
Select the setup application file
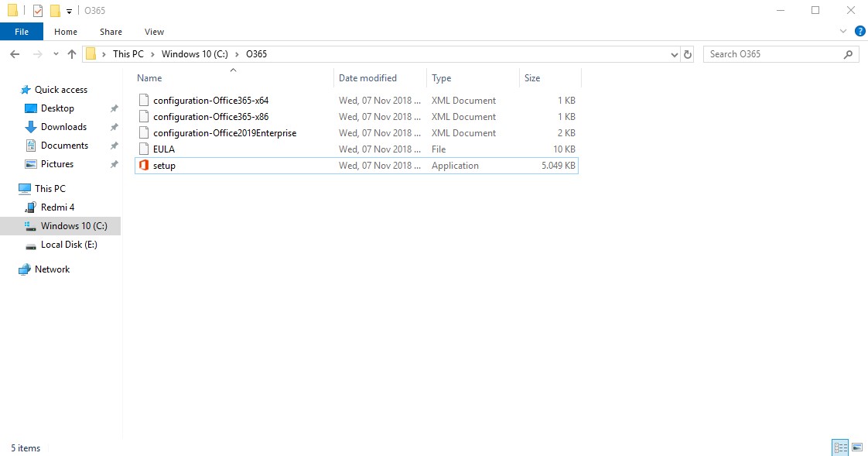tap(357, 166)
